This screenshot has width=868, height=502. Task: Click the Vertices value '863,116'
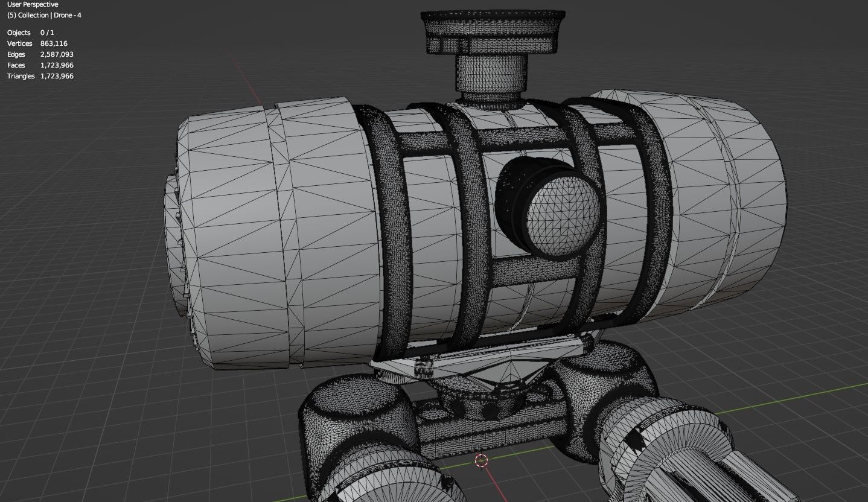click(54, 43)
